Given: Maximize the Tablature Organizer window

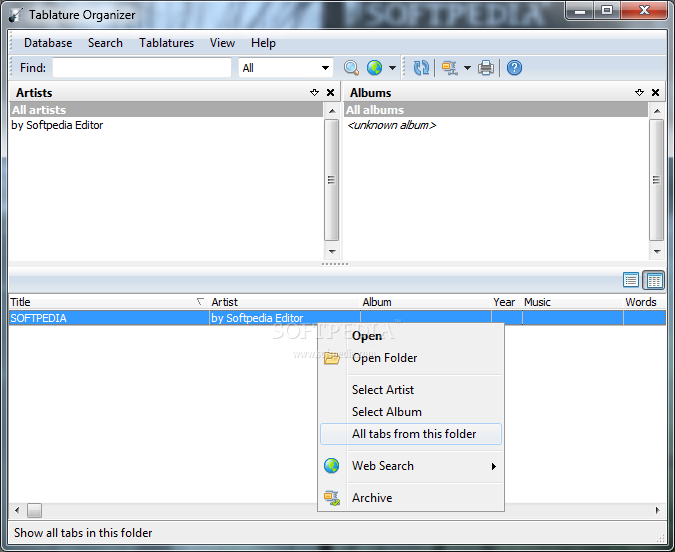Looking at the screenshot, I should (x=607, y=10).
